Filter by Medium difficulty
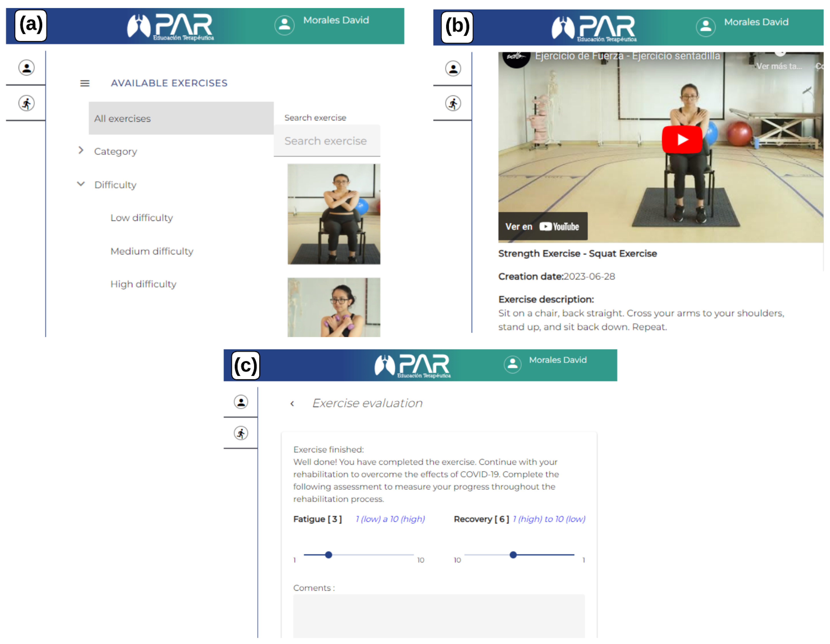830x644 pixels. [152, 251]
